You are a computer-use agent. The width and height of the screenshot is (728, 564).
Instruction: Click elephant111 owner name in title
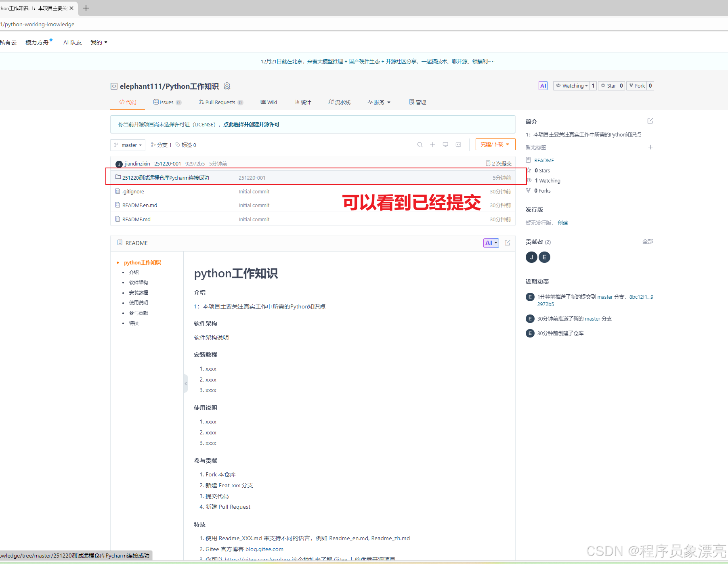[x=141, y=86]
